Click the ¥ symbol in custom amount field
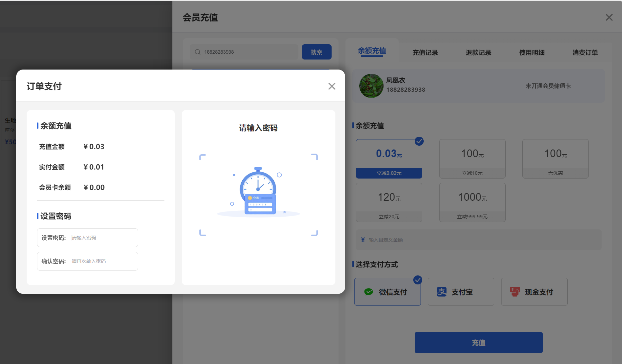 tap(362, 239)
